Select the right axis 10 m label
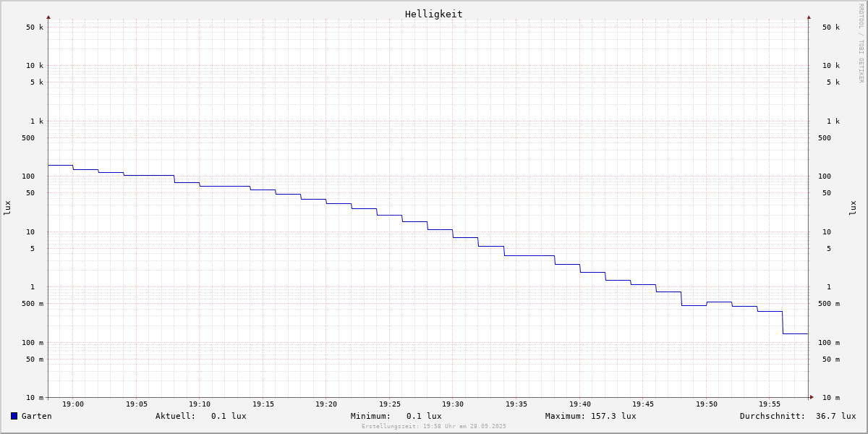The height and width of the screenshot is (434, 868). (x=831, y=398)
